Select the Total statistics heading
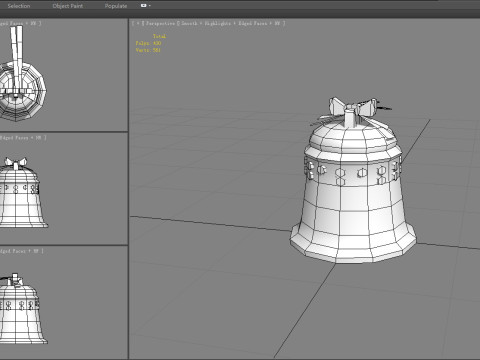The height and width of the screenshot is (360, 480). pos(159,36)
